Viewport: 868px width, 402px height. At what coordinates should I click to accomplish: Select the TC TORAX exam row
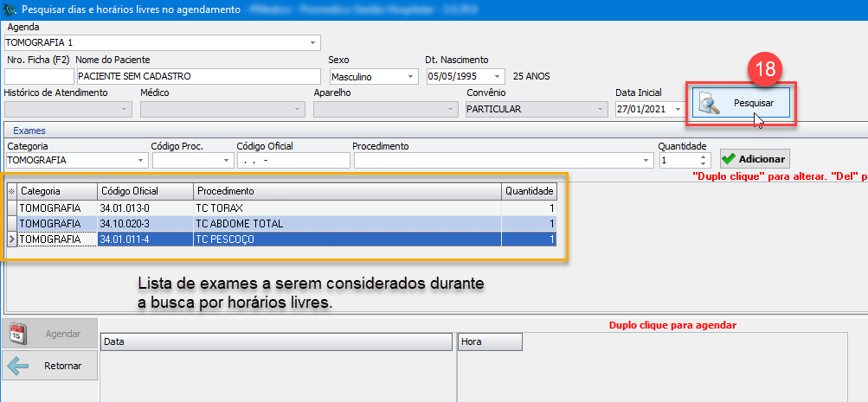click(346, 208)
